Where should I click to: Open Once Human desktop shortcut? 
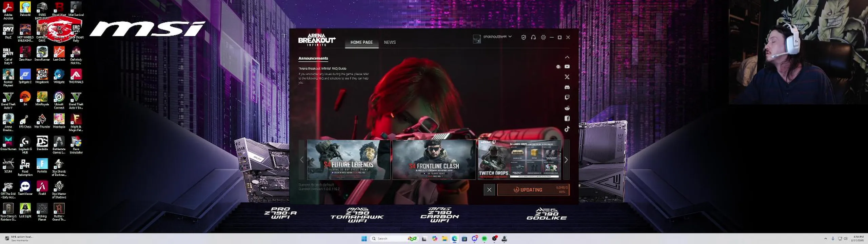coord(8,143)
